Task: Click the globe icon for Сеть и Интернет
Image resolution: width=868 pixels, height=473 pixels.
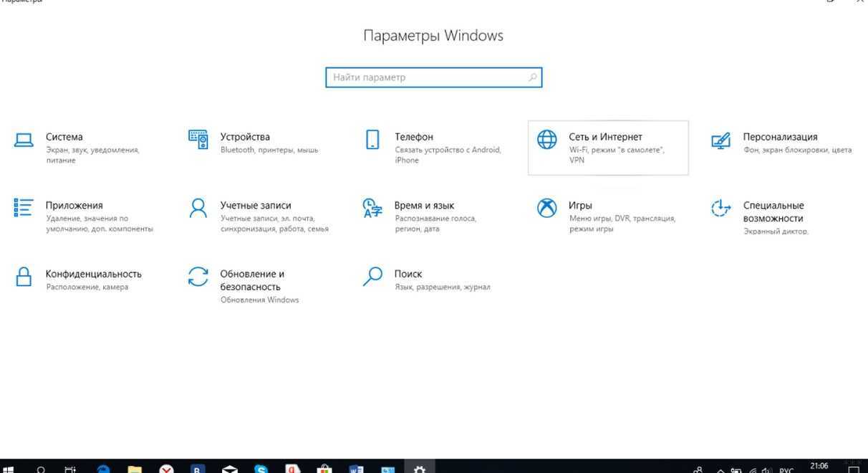Action: 547,140
